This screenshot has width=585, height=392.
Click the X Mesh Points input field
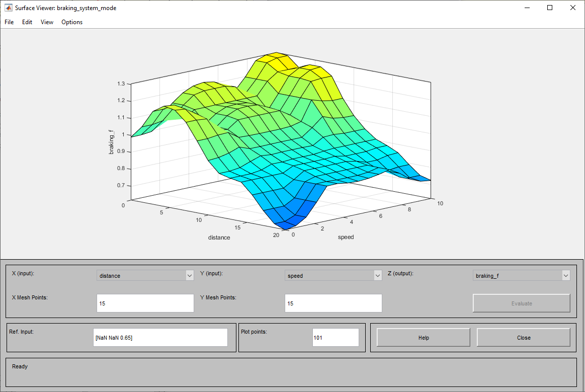[145, 303]
